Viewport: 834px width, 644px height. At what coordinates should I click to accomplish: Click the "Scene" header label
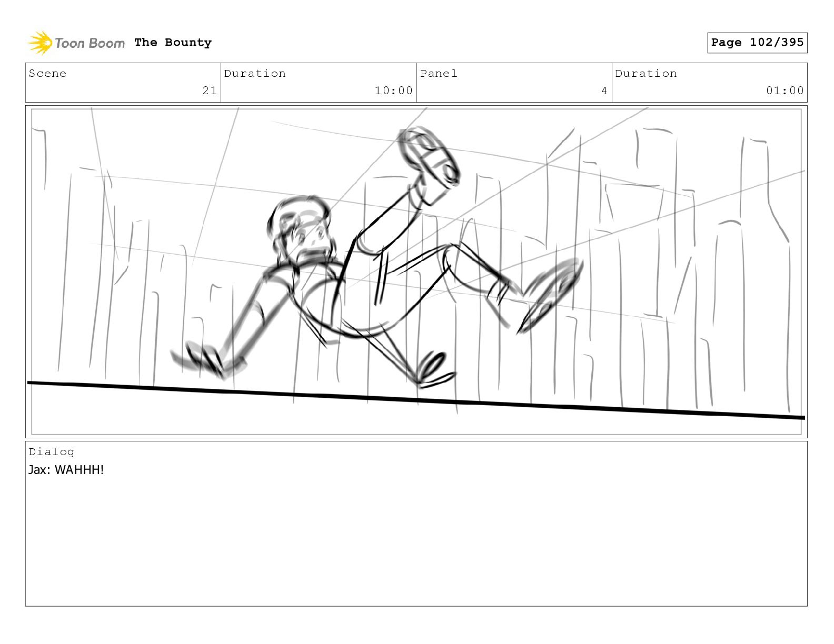click(x=47, y=74)
